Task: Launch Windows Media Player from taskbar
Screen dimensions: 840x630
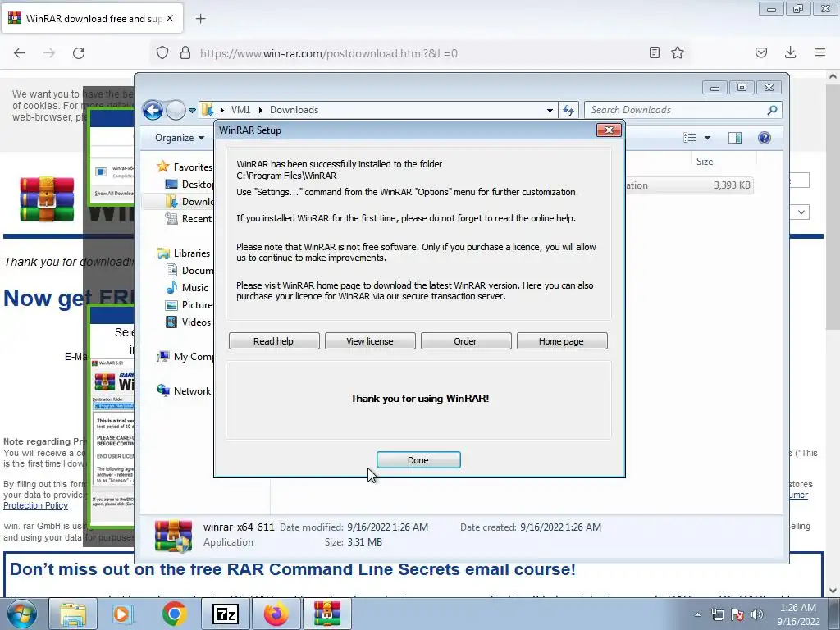Action: (122, 614)
